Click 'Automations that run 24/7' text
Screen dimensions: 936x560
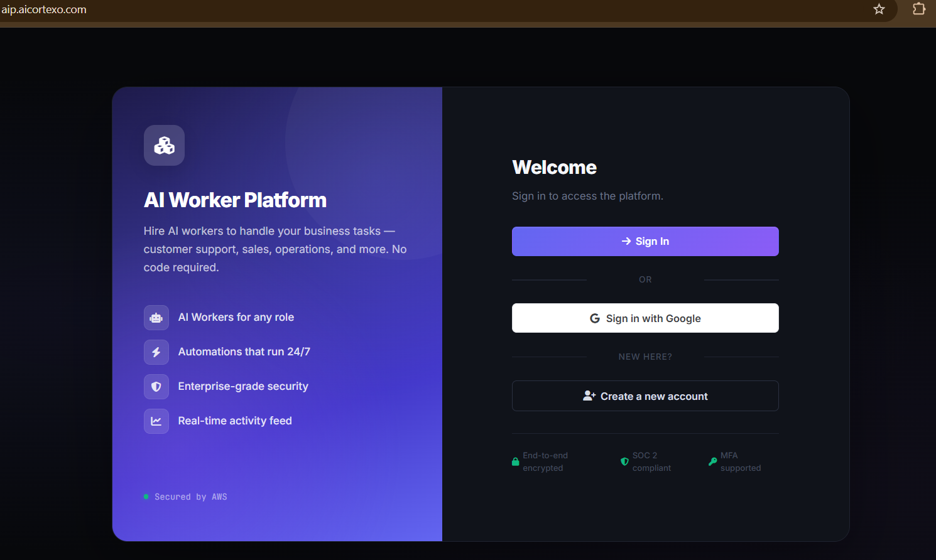(x=244, y=352)
